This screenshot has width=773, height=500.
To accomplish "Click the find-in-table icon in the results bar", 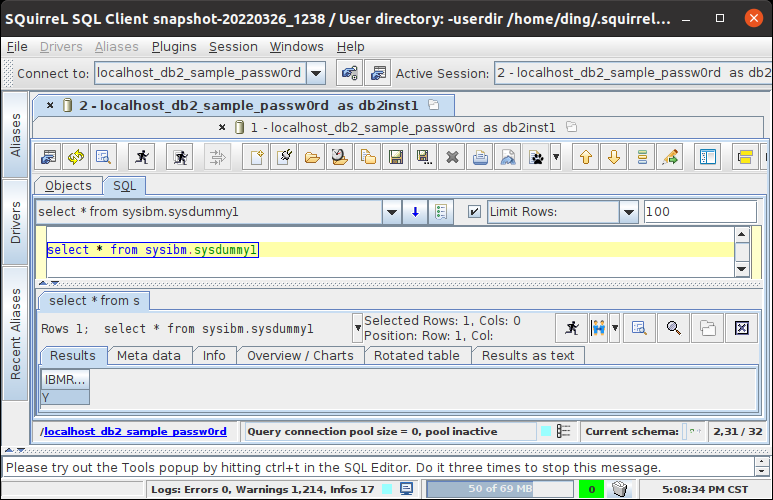I will 639,327.
